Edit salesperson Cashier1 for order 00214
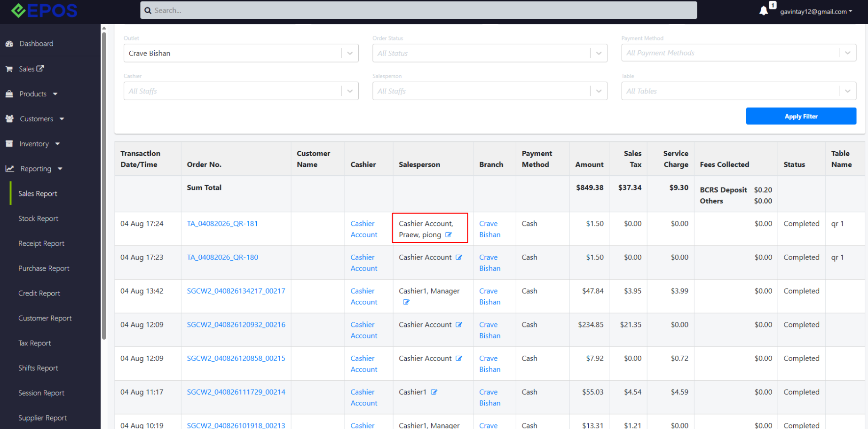 tap(434, 392)
